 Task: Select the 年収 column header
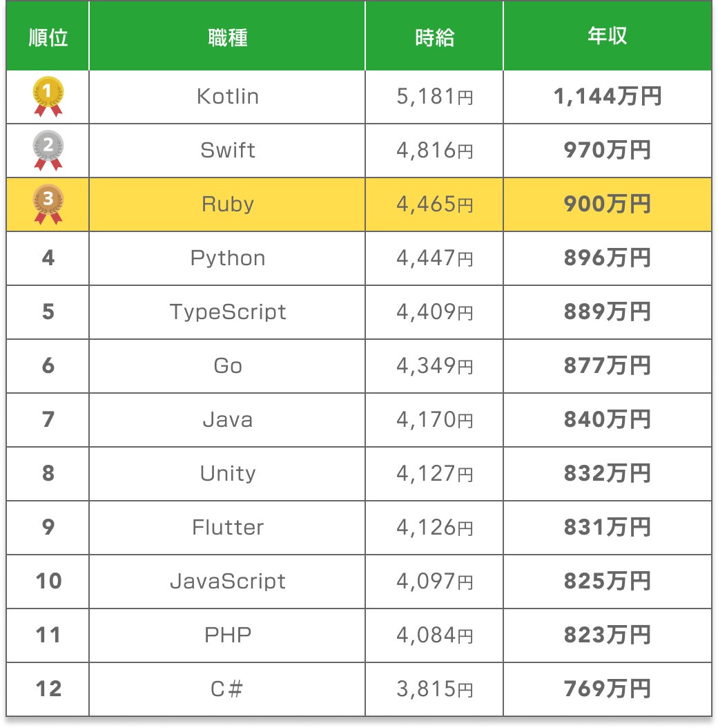607,37
